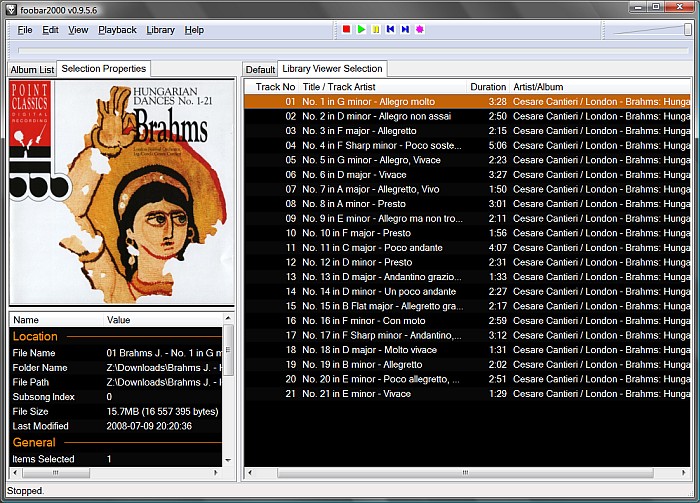The height and width of the screenshot is (503, 700).
Task: Click the Brahms Hungarian Dances album art
Action: pyautogui.click(x=121, y=192)
